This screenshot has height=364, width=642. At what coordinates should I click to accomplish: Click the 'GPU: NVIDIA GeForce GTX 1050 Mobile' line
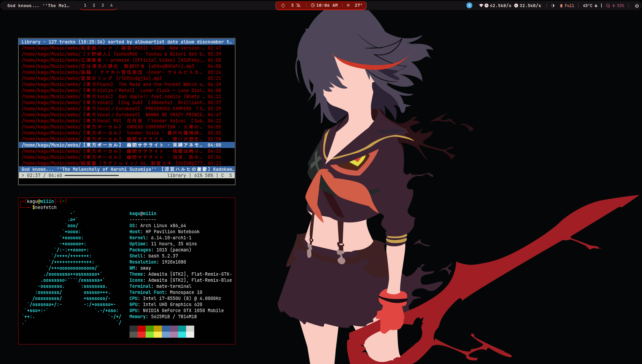point(177,310)
